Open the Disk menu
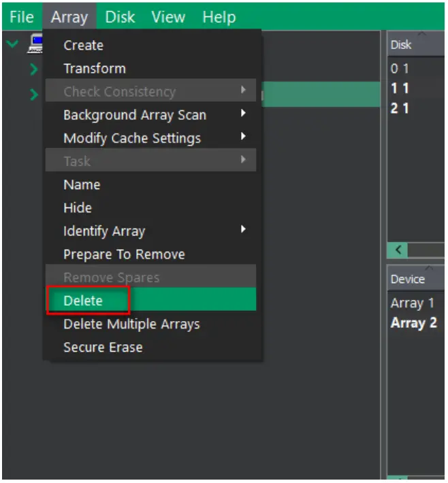This screenshot has width=448, height=483. point(120,17)
